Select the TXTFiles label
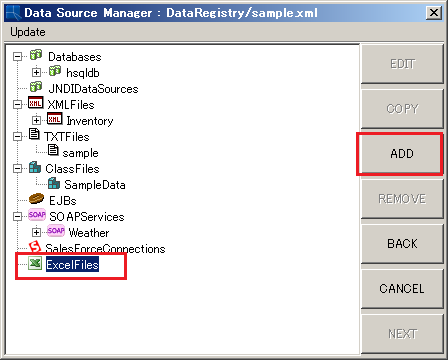Screen dimensions: 448x360 [67, 137]
